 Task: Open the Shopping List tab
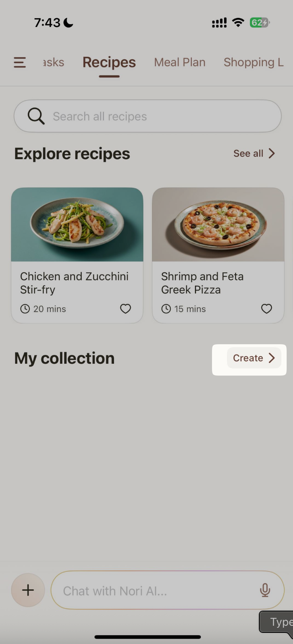[253, 62]
